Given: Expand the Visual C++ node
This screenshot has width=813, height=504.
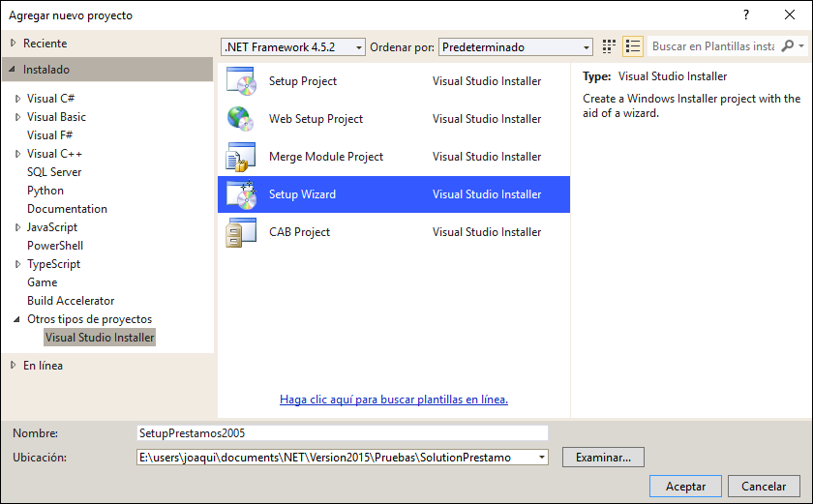Looking at the screenshot, I should 17,154.
